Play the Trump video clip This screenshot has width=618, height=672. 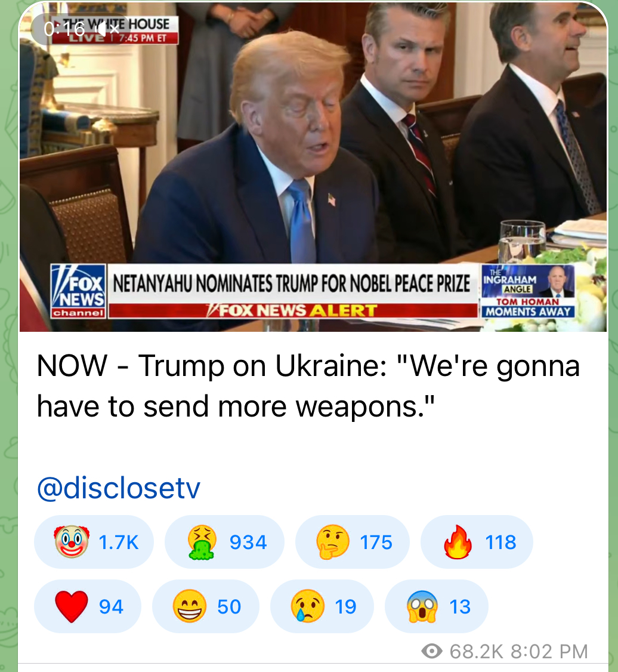[x=313, y=167]
